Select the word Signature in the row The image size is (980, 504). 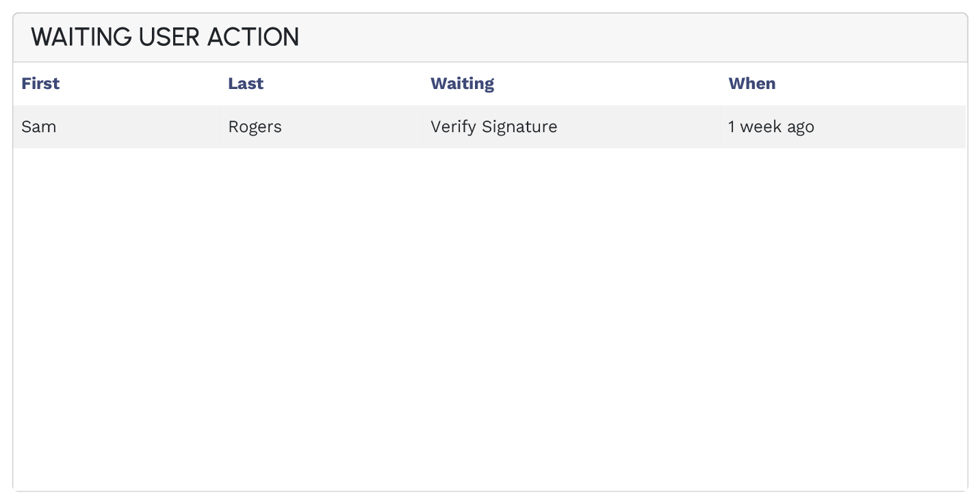click(519, 127)
